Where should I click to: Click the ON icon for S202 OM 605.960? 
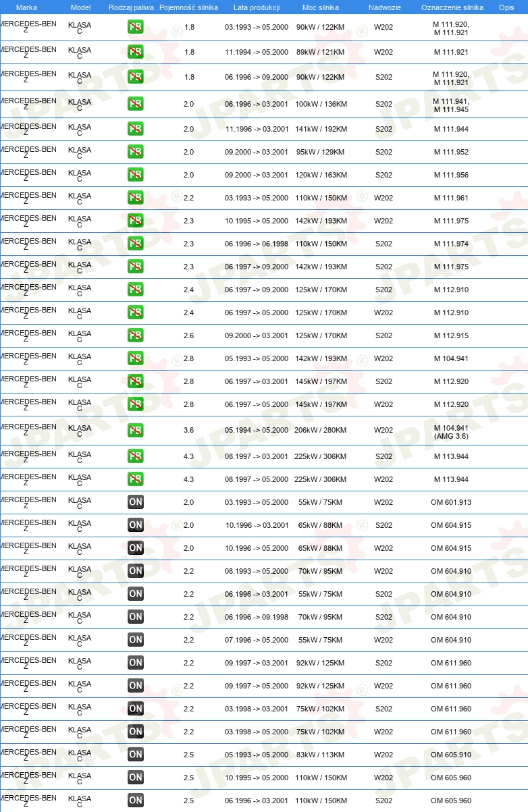(x=136, y=801)
